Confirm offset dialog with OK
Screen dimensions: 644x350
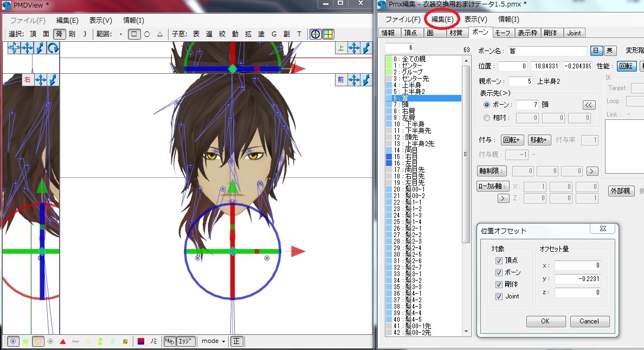(x=545, y=321)
